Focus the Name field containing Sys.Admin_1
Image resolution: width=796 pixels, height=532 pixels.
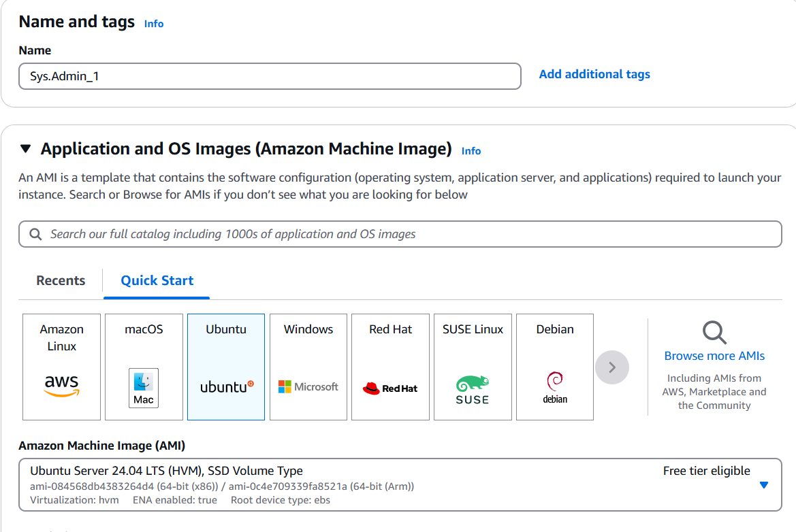270,76
